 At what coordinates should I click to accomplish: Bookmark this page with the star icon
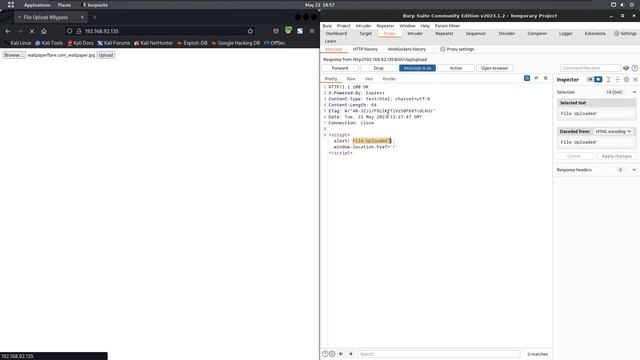tap(250, 31)
